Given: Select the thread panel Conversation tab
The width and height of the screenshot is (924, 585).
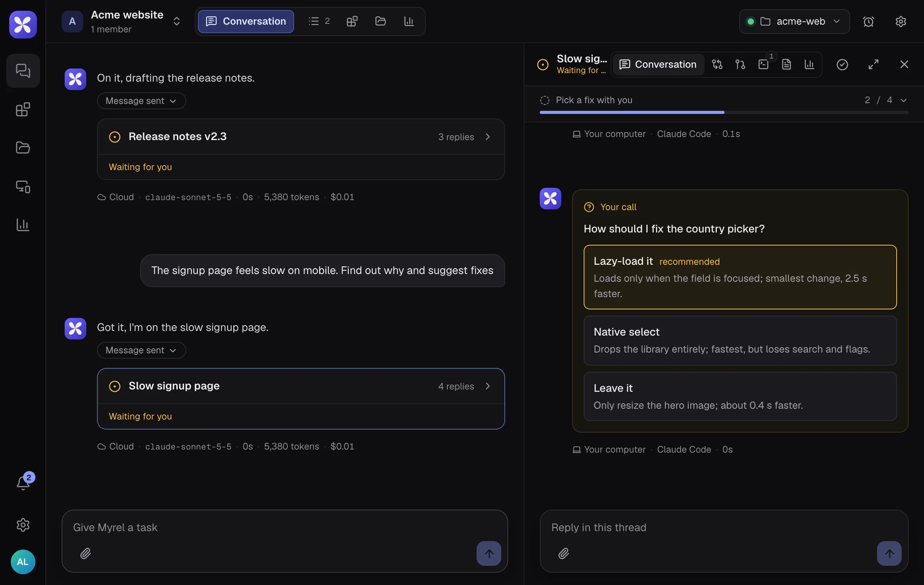Looking at the screenshot, I should coord(658,64).
